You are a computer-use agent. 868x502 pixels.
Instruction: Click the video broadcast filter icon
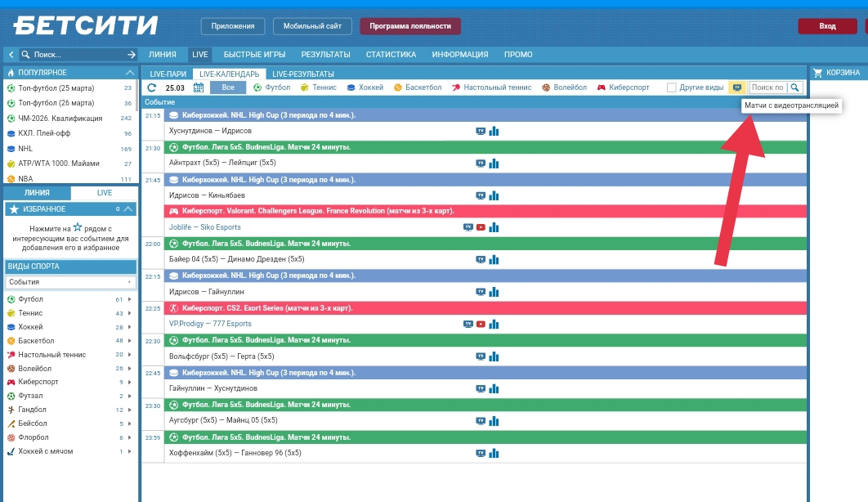(x=737, y=87)
